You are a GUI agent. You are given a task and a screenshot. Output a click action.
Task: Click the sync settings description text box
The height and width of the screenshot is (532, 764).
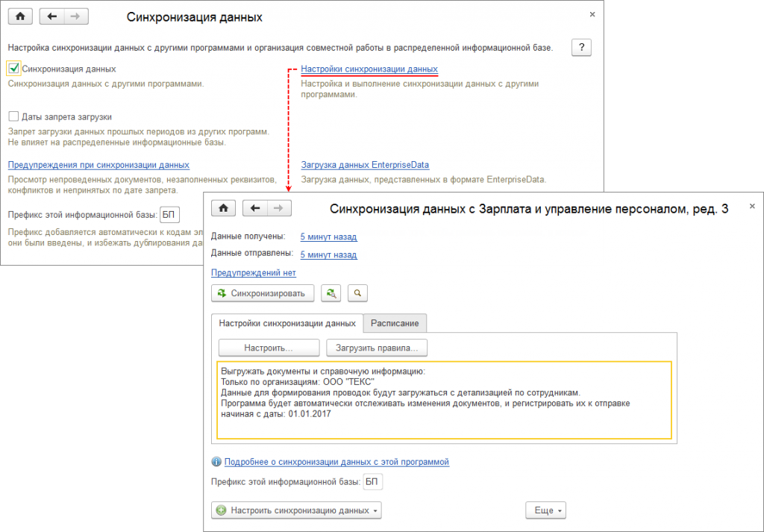coord(444,400)
